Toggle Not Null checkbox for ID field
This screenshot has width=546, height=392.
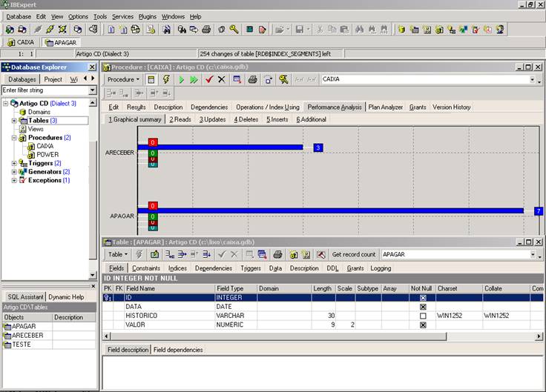click(423, 297)
